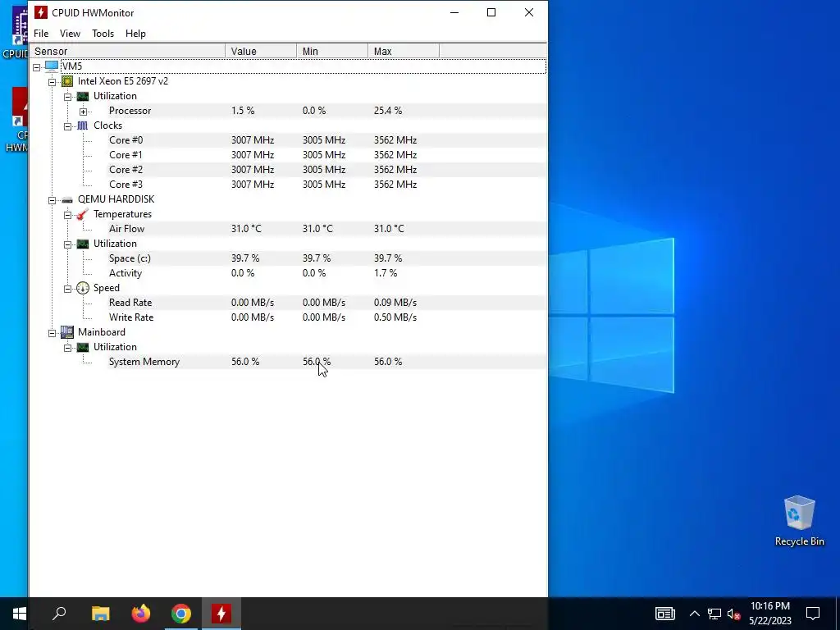Viewport: 840px width, 630px height.
Task: Open the File menu
Action: tap(41, 33)
